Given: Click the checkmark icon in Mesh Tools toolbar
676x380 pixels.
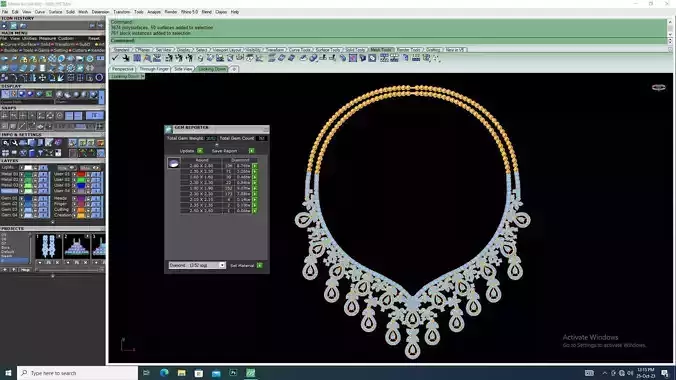Looking at the screenshot, I should coord(115,58).
